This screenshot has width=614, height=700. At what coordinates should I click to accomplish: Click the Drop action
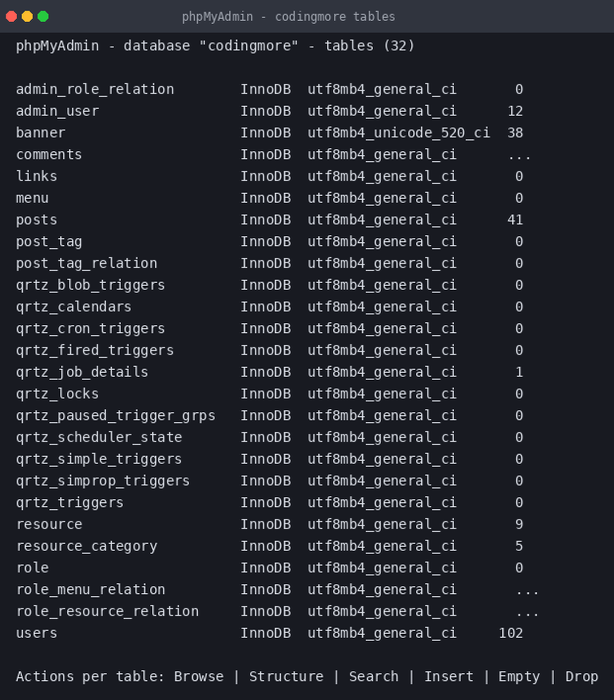click(x=582, y=676)
